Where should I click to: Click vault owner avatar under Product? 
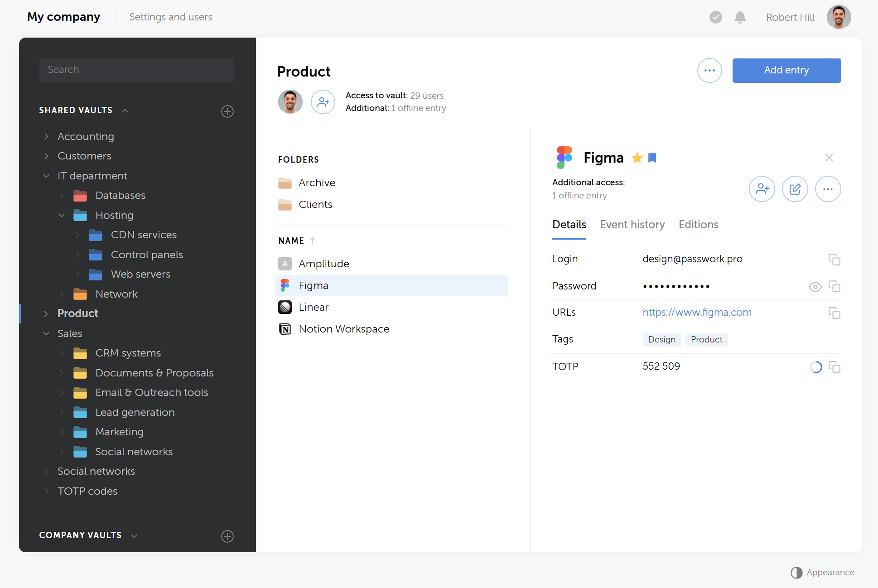pos(290,102)
